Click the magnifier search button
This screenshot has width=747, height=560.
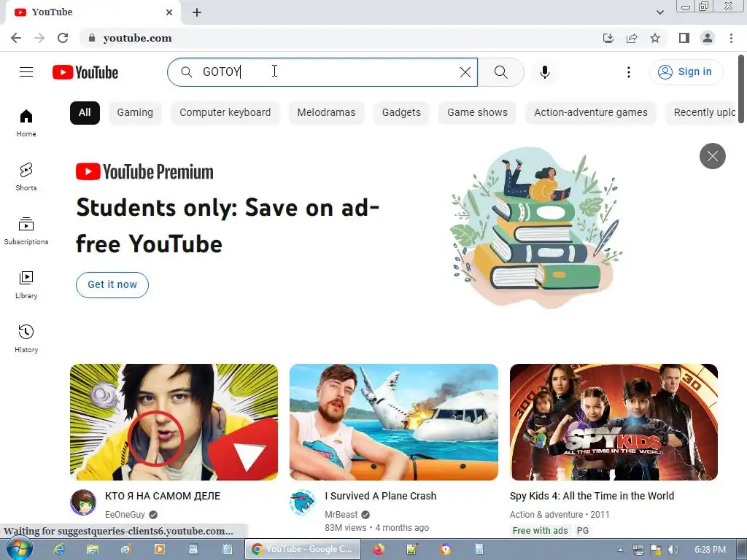coord(500,72)
